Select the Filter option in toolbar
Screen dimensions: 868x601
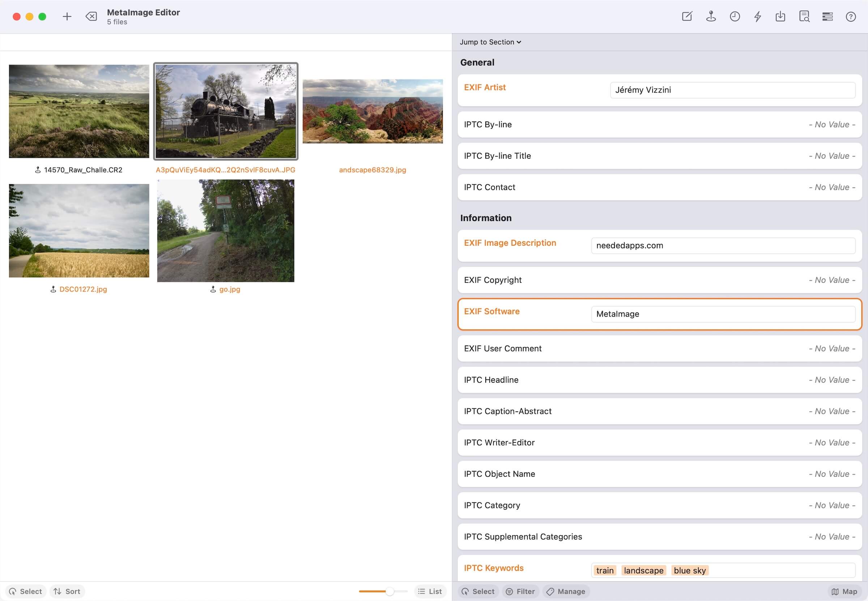520,591
